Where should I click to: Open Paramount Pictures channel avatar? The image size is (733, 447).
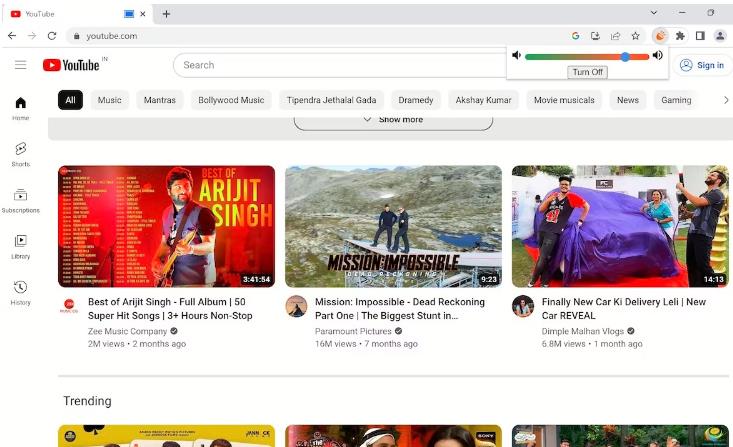pyautogui.click(x=296, y=306)
